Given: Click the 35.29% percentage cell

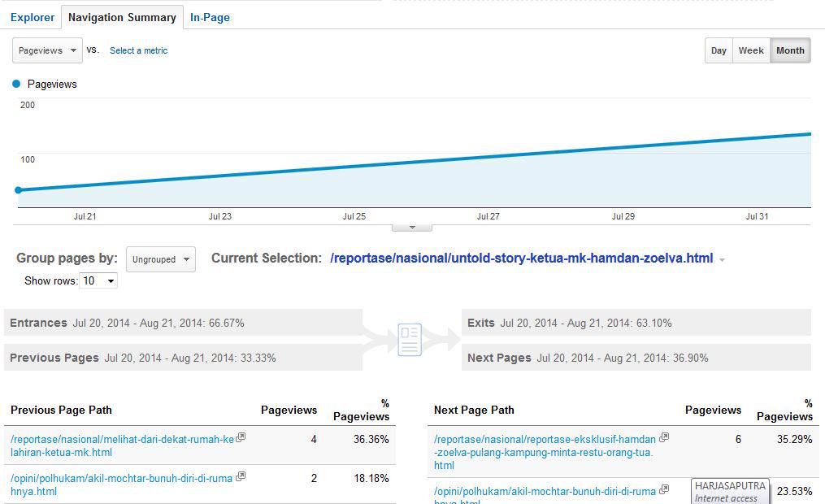Looking at the screenshot, I should click(x=794, y=439).
